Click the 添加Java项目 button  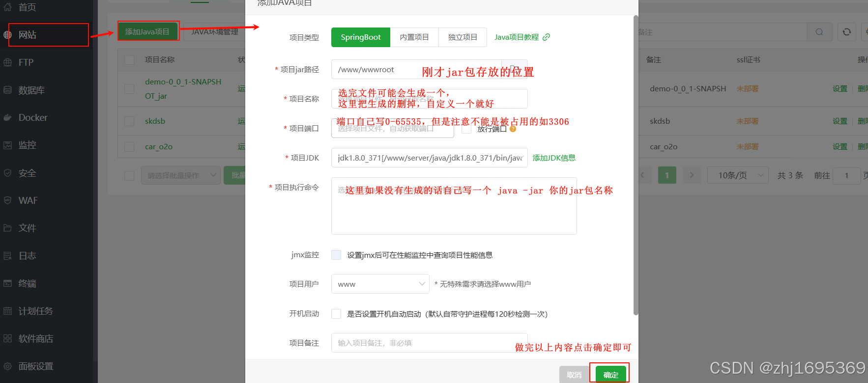tap(147, 31)
